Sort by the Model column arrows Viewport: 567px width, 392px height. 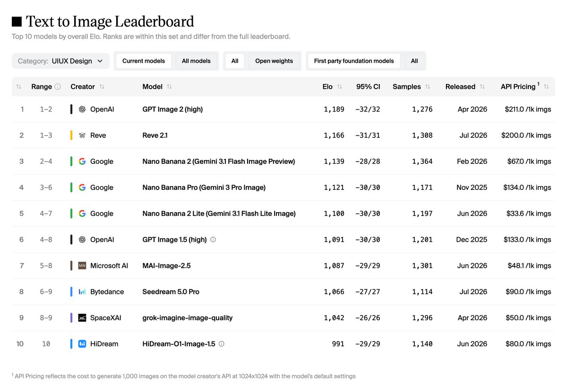[169, 86]
